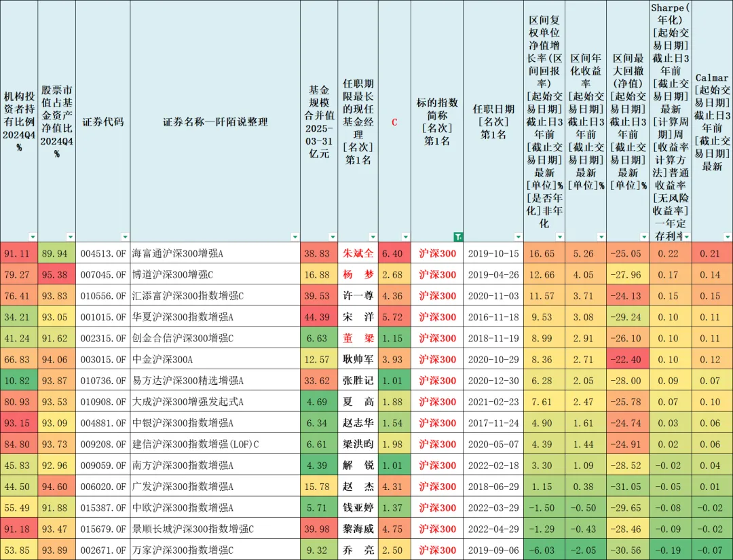Open filter dropdown for 区间复权单位净值增长率 column
This screenshot has height=560, width=733.
pyautogui.click(x=559, y=237)
